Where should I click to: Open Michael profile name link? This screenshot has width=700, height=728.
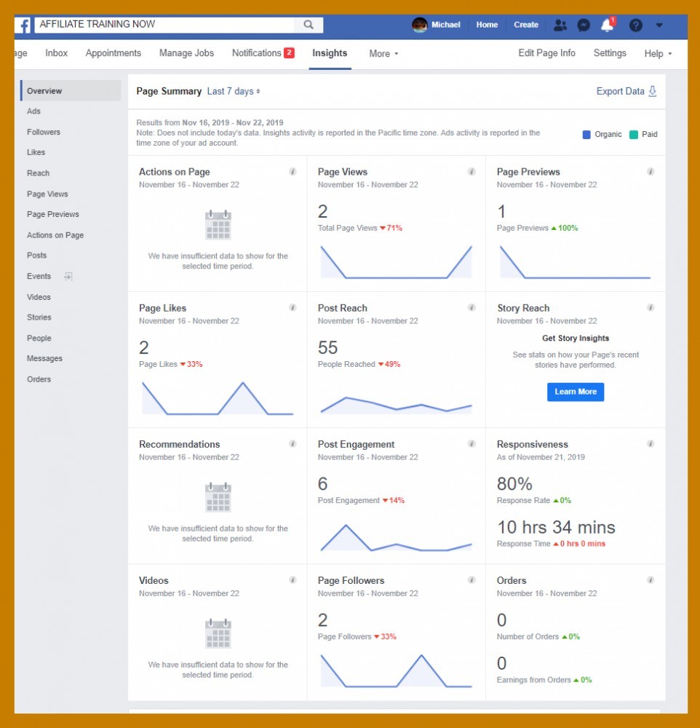[x=445, y=25]
